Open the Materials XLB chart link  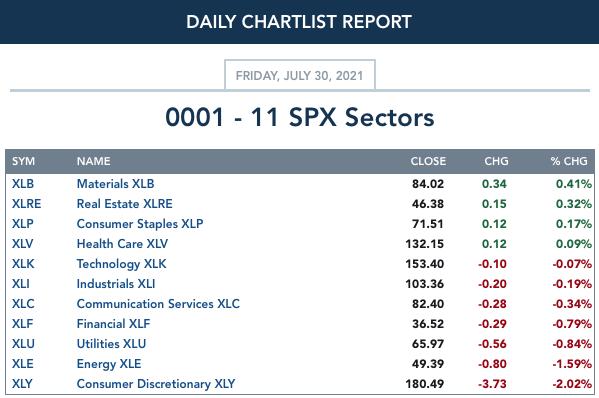click(x=115, y=184)
